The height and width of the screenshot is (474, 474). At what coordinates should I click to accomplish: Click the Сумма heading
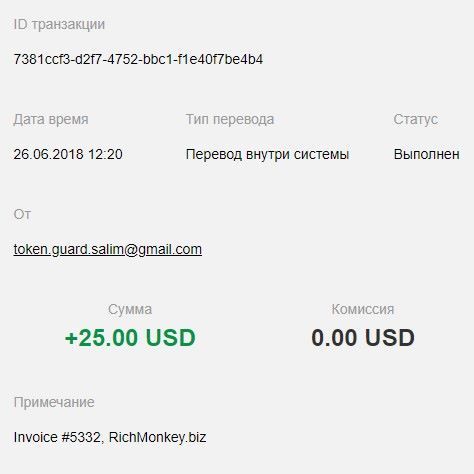(x=130, y=310)
